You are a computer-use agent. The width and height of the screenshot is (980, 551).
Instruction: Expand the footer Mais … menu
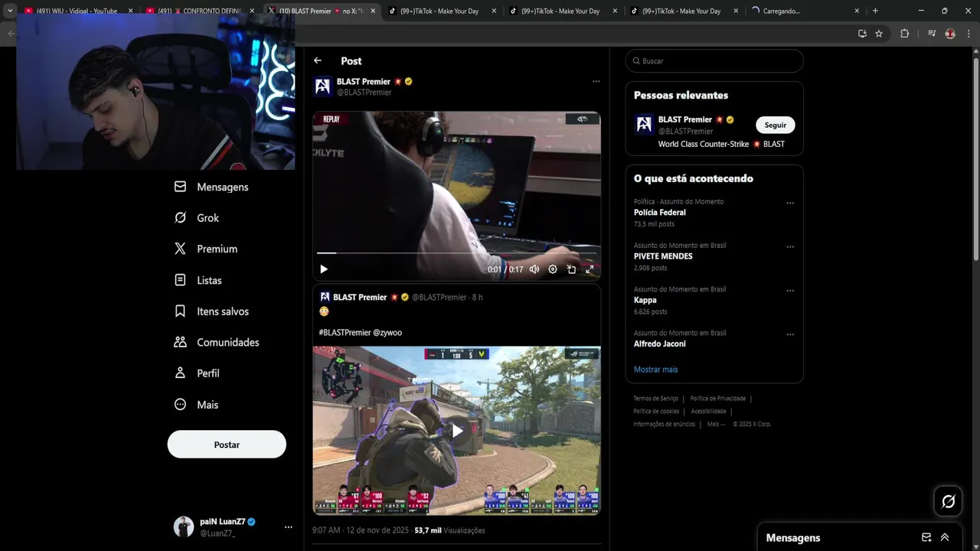(715, 424)
